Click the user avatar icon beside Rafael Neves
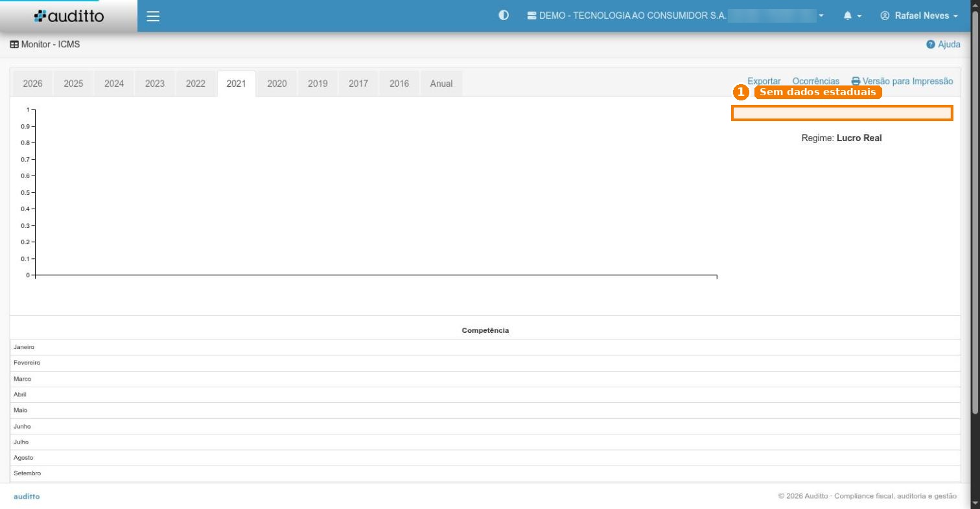Screen dimensions: 980x509 [885, 16]
